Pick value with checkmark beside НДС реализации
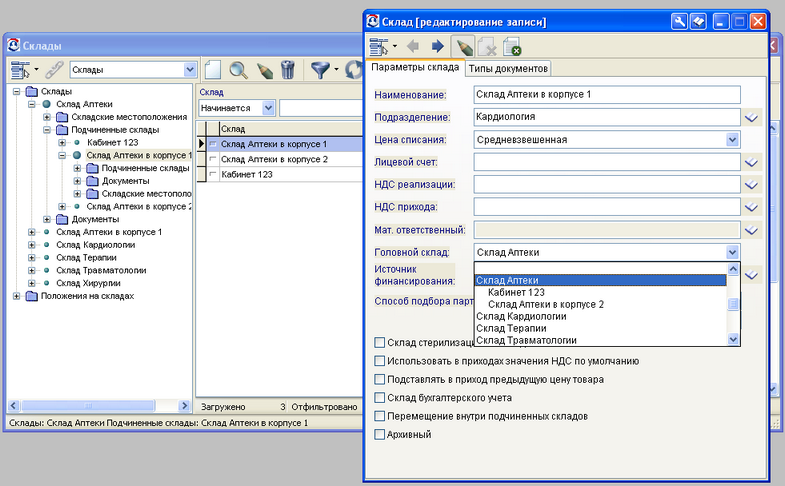 click(751, 185)
